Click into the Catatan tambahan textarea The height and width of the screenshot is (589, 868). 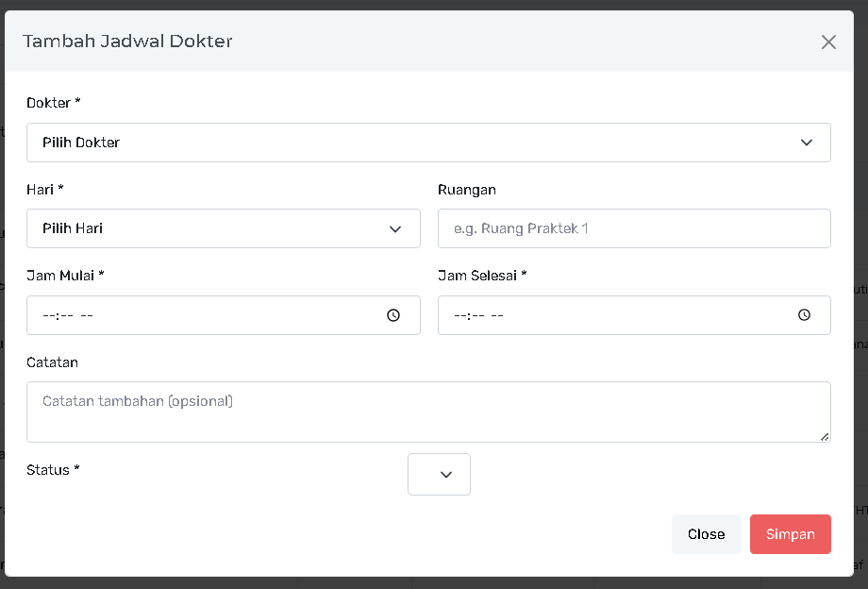click(x=428, y=412)
